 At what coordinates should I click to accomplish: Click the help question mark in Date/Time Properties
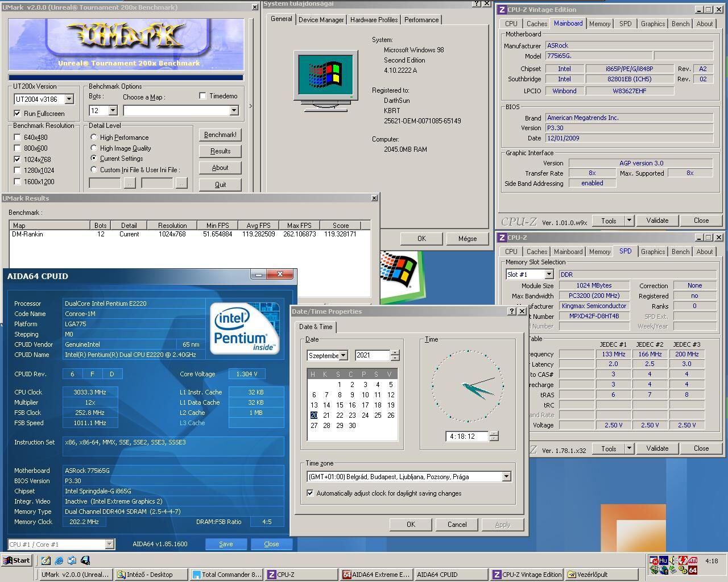pos(512,311)
